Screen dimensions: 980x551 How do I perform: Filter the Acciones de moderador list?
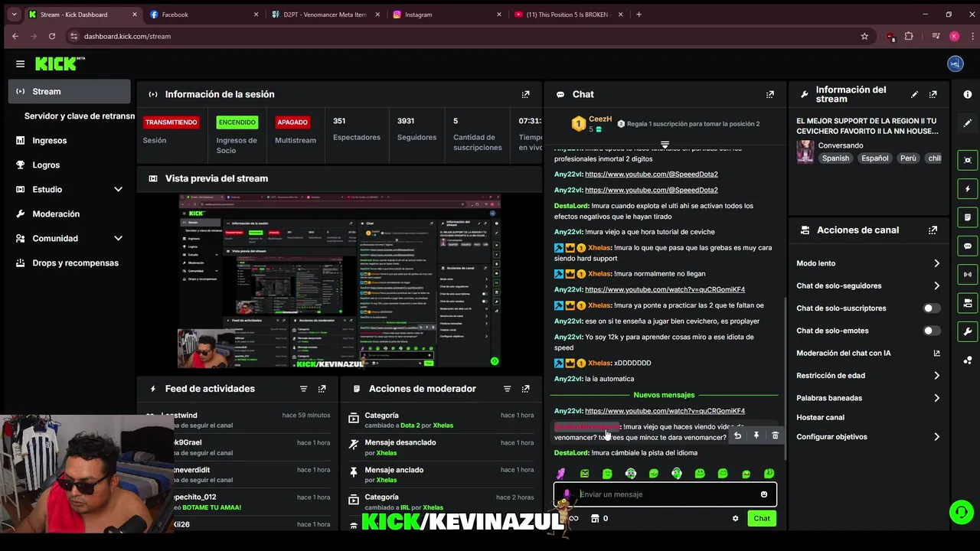click(x=507, y=389)
